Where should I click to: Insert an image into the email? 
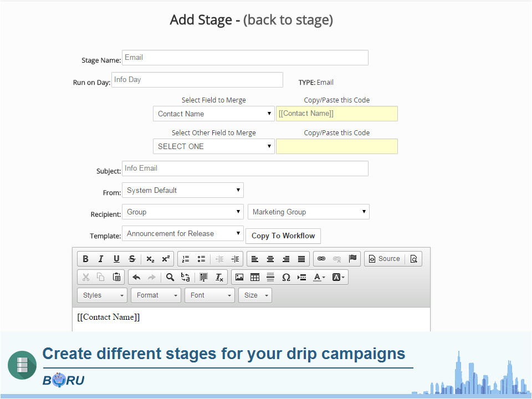tap(239, 277)
